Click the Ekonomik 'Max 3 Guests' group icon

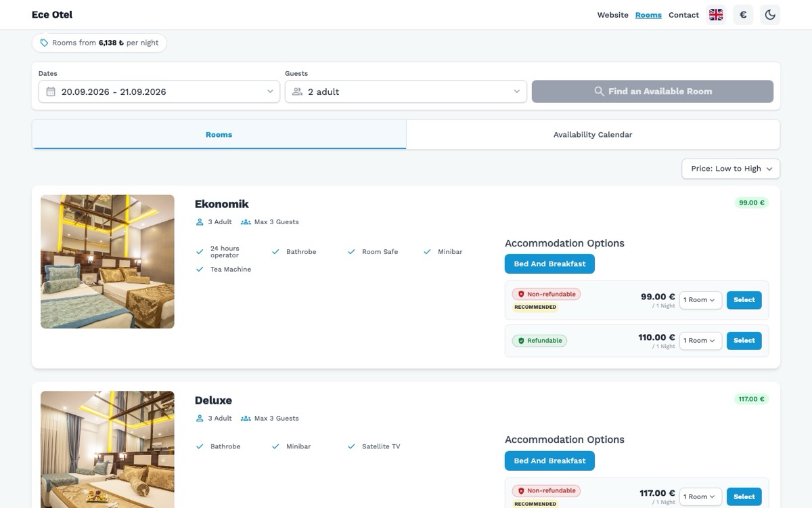click(x=246, y=222)
